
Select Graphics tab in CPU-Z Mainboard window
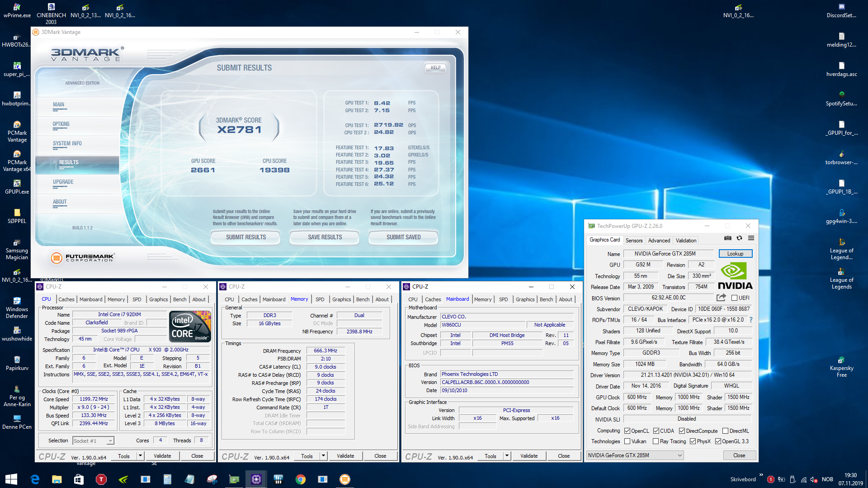(525, 299)
